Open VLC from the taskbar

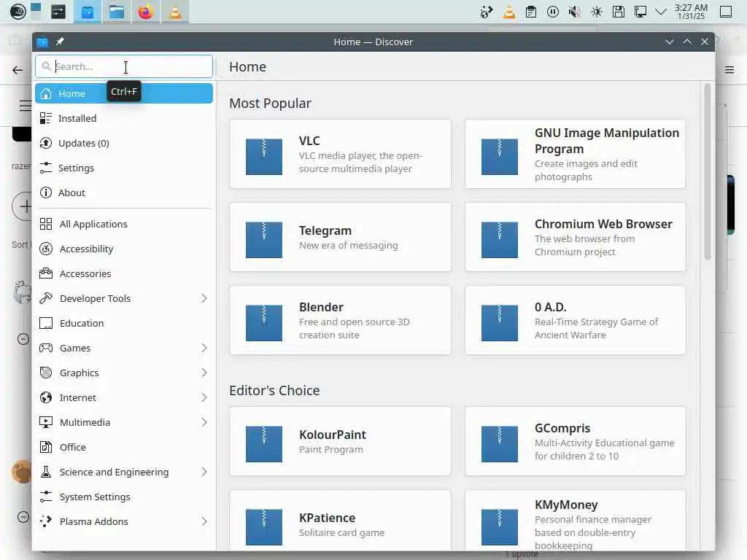(175, 12)
